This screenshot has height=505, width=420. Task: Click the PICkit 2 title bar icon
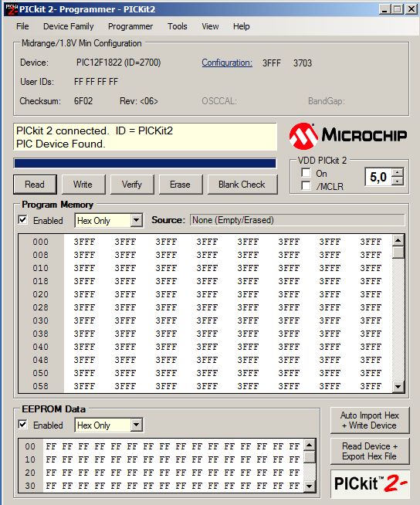[12, 9]
